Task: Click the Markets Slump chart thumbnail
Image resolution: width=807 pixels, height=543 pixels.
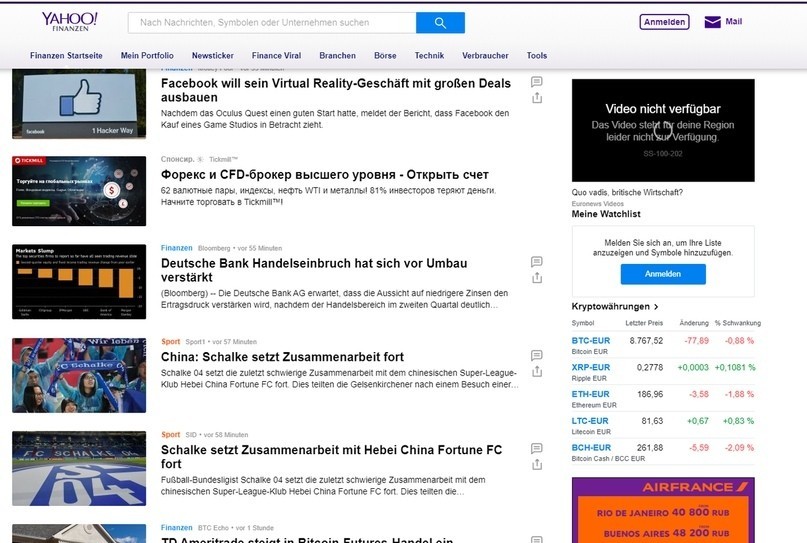Action: coord(79,282)
